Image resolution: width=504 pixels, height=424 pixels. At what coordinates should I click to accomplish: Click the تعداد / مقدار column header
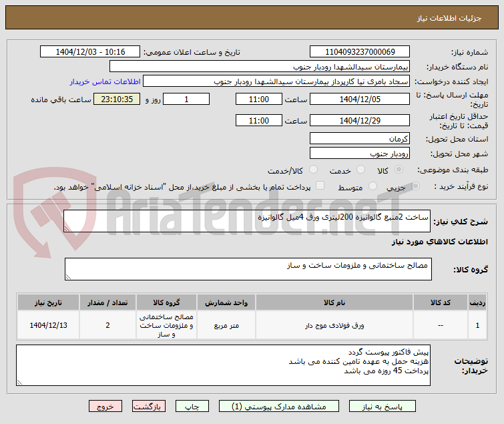[x=107, y=302]
